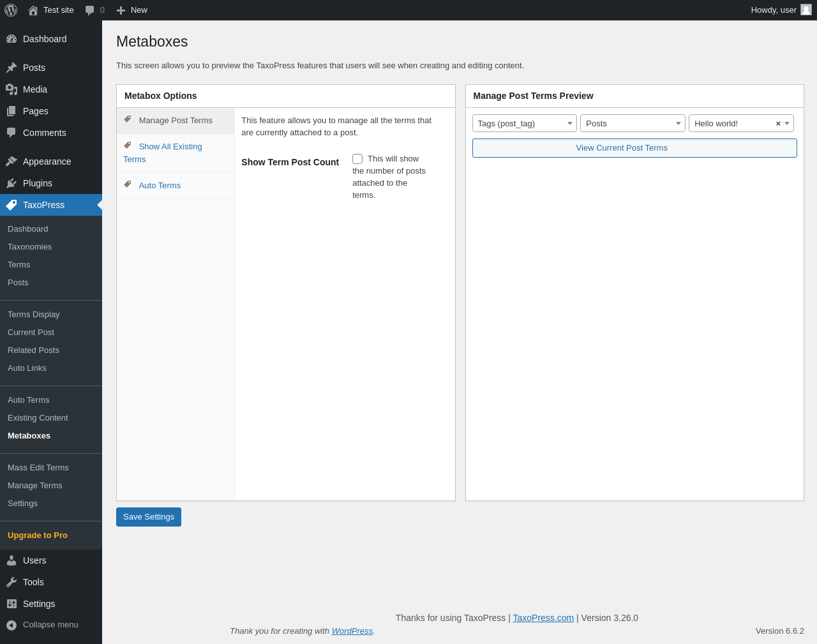
Task: Select the Auto Terms metabox tab
Action: [x=160, y=186]
